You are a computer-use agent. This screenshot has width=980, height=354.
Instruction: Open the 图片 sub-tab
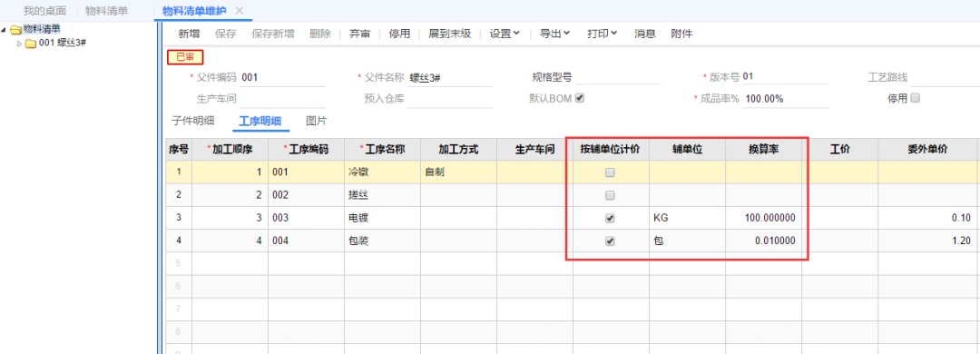coord(317,121)
